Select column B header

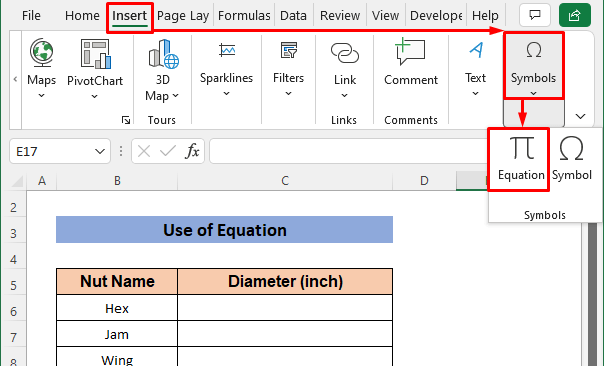117,181
